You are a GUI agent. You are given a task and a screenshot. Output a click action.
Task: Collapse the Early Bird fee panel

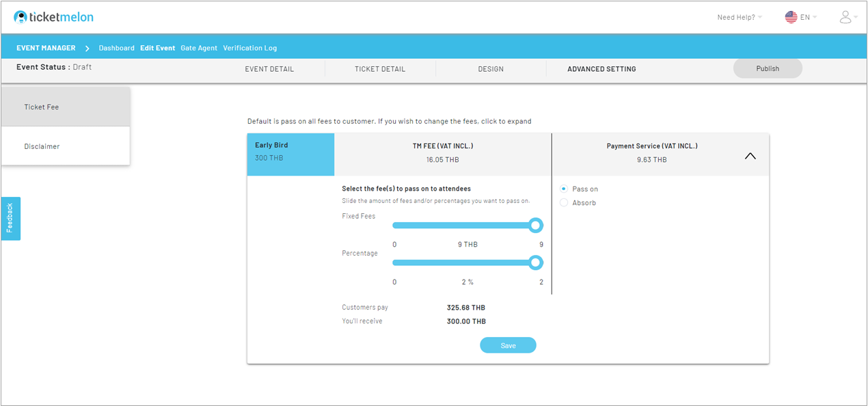(750, 156)
